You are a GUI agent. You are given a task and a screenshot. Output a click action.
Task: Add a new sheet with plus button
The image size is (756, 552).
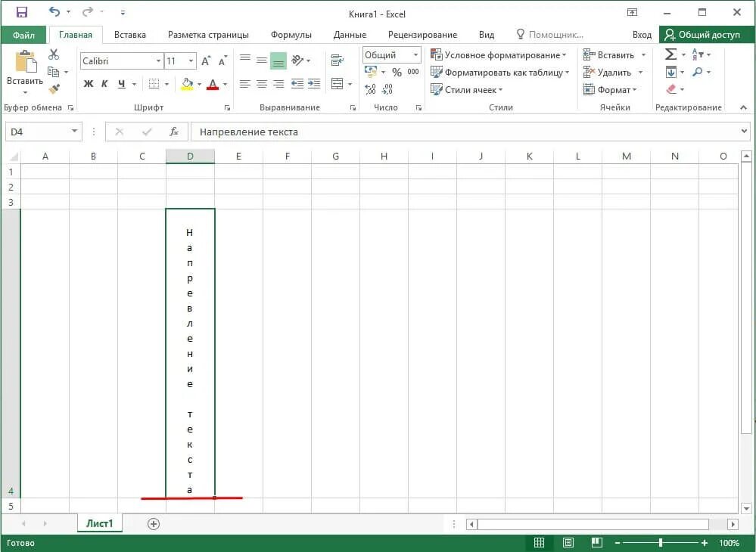154,523
